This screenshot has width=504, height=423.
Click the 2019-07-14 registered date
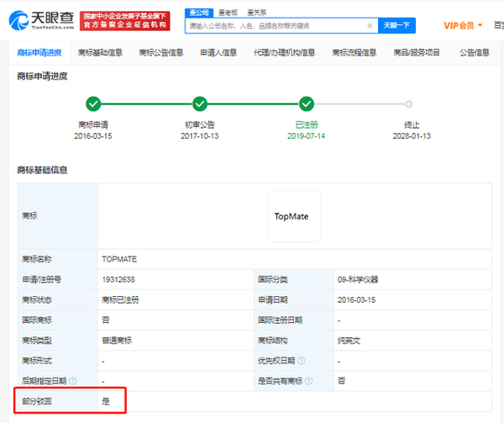pyautogui.click(x=306, y=136)
